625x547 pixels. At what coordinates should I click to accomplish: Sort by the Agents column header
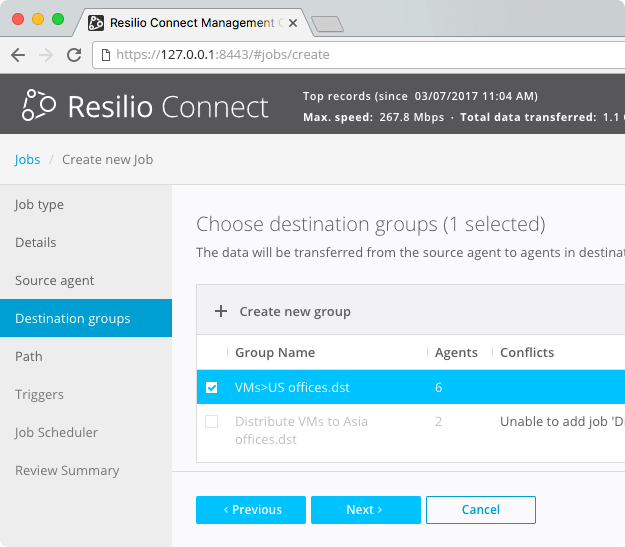pyautogui.click(x=456, y=352)
